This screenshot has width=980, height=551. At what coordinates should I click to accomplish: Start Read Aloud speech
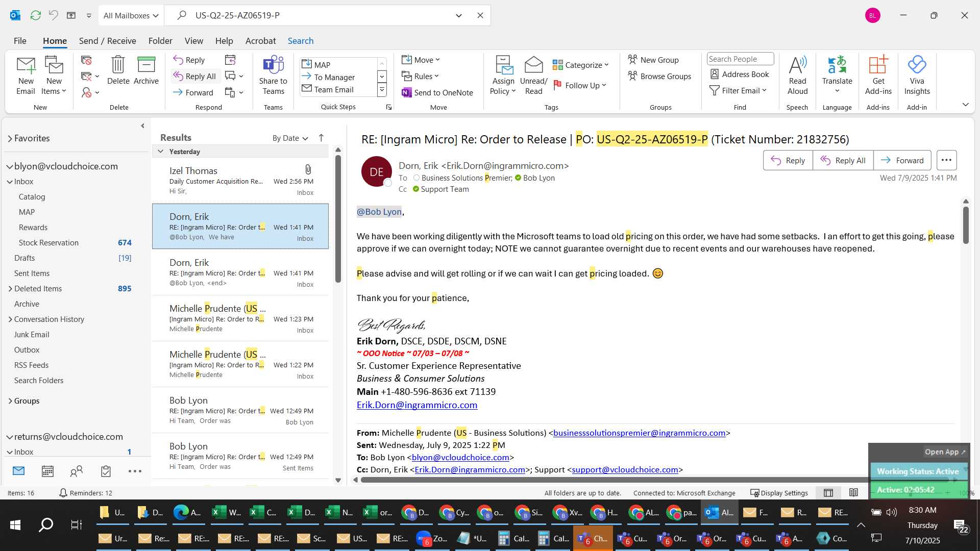(797, 76)
